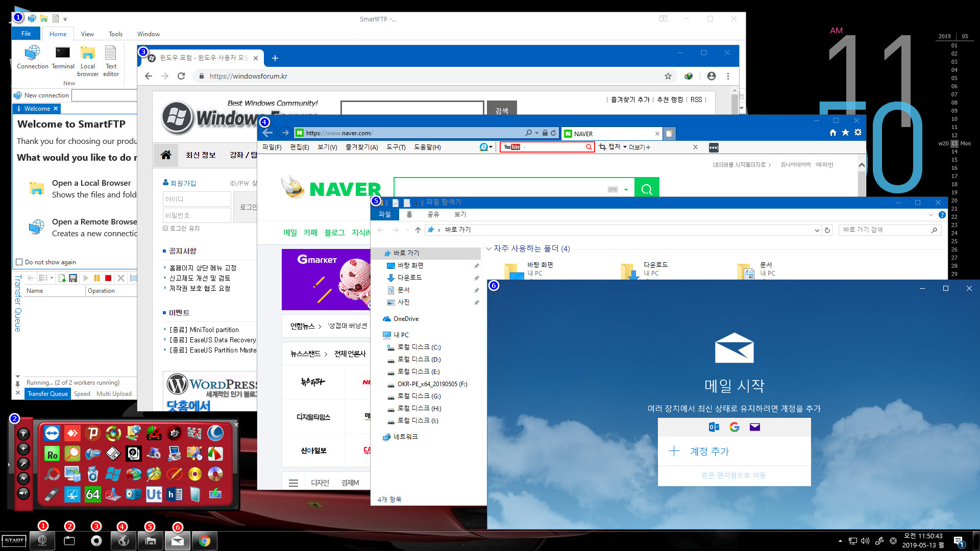
Task: Open the green Ro launcher icon
Action: pos(52,454)
